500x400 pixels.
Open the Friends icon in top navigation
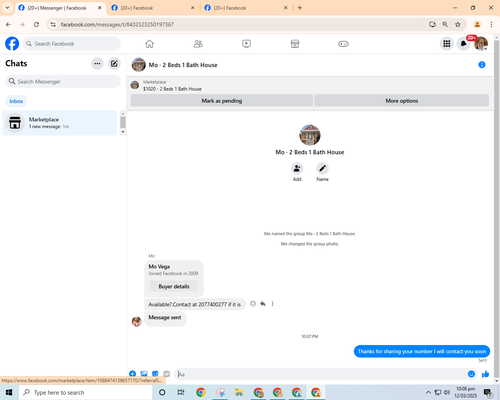coord(198,44)
